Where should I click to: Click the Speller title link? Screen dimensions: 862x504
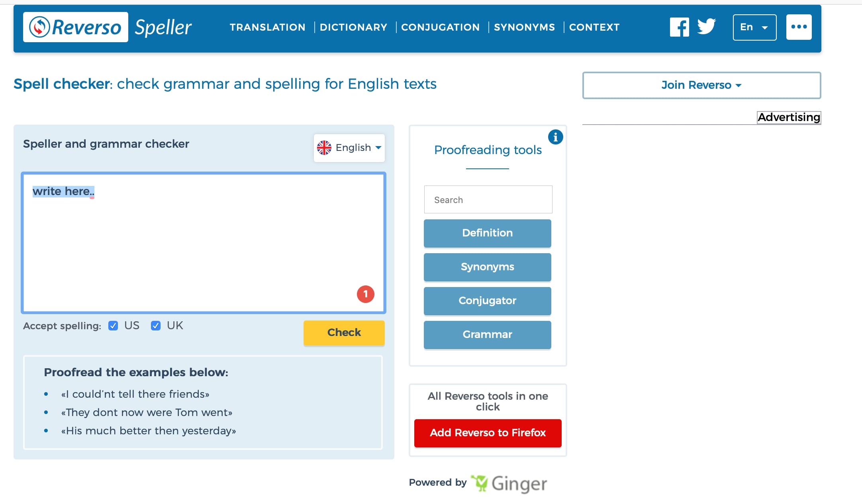coord(163,27)
